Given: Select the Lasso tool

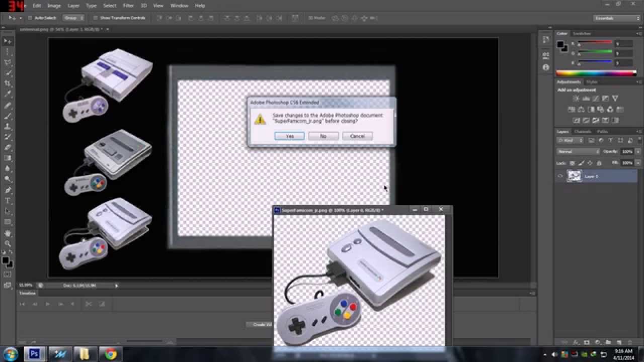Looking at the screenshot, I should 8,62.
